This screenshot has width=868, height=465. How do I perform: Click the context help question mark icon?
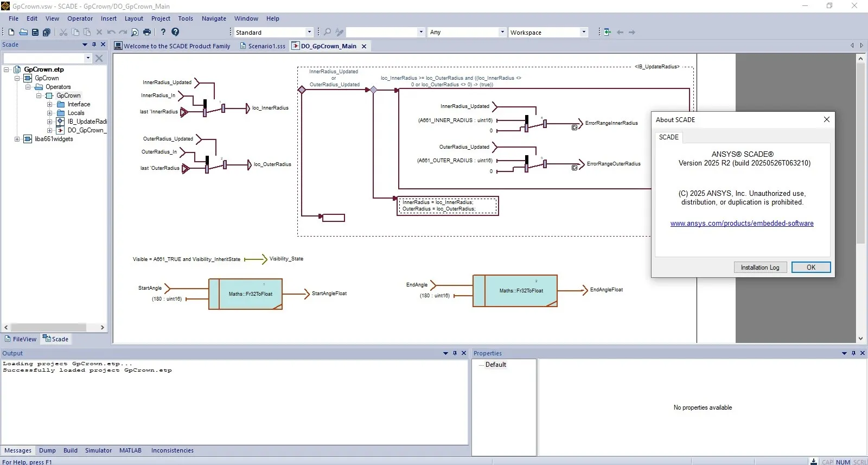click(163, 33)
